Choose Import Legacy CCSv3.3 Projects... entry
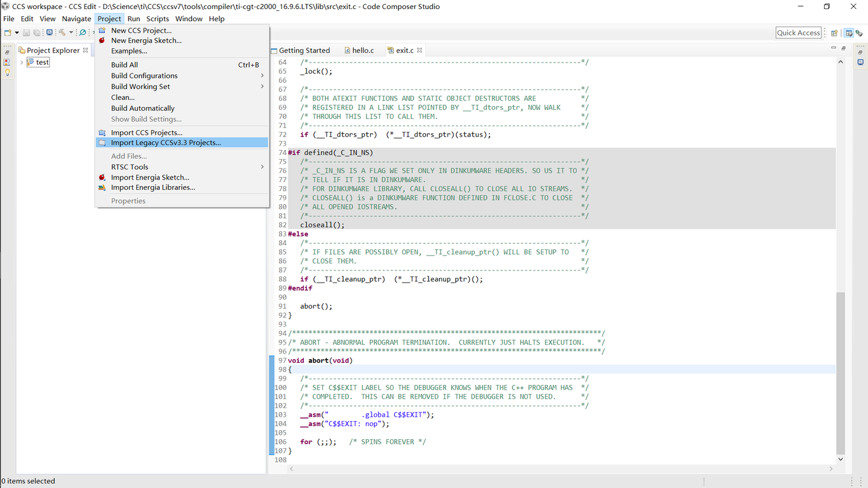This screenshot has width=868, height=488. pyautogui.click(x=181, y=143)
